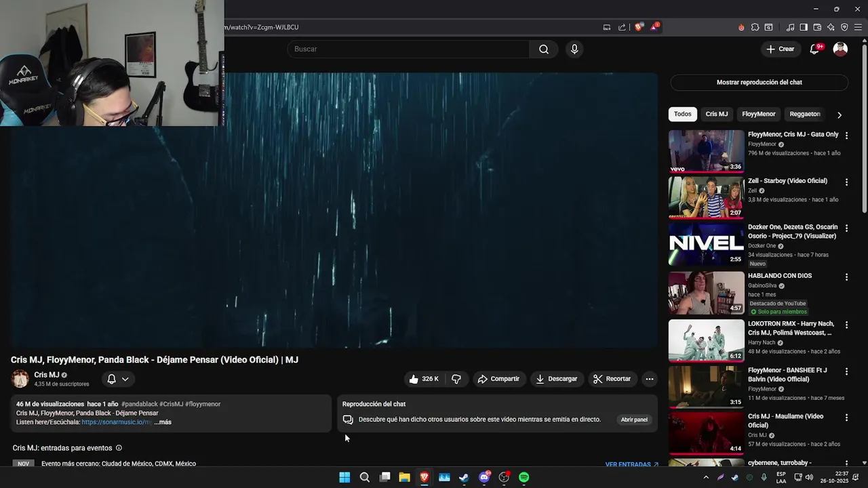Click the flame extension icon

click(x=741, y=27)
